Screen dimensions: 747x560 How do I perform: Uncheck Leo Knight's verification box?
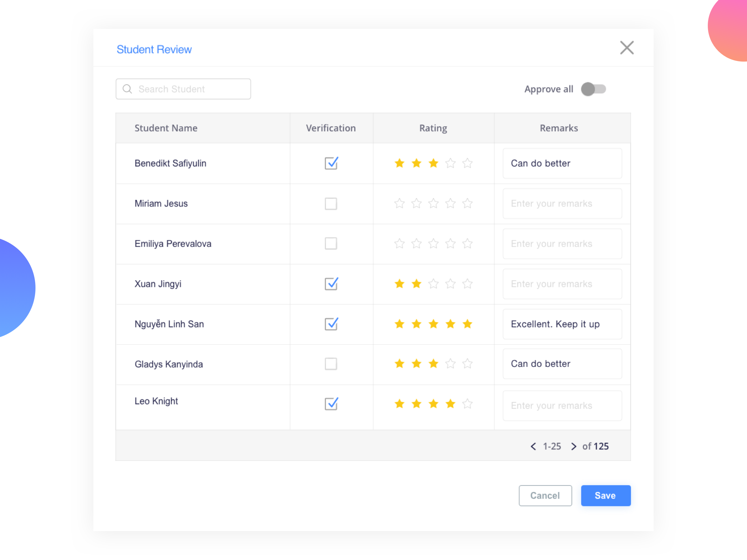coord(331,404)
